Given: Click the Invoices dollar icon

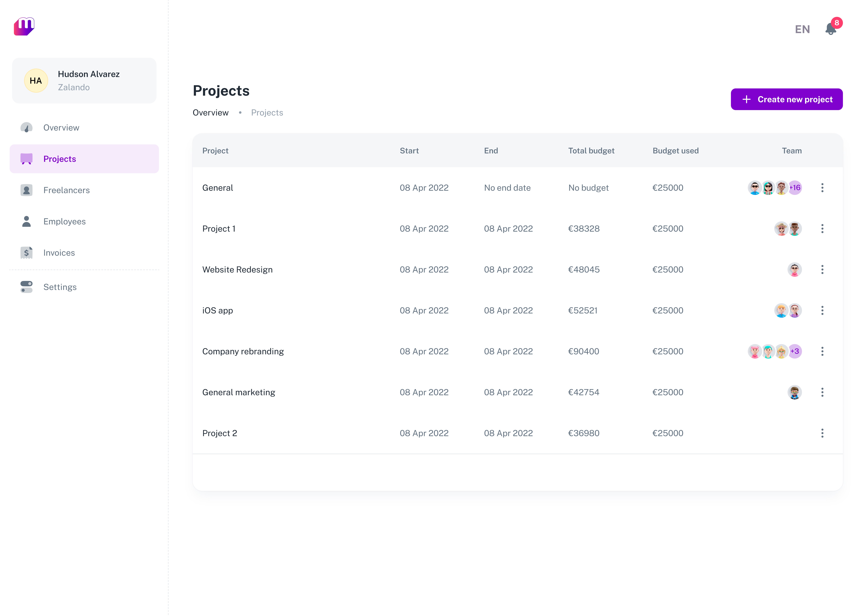Looking at the screenshot, I should point(26,253).
